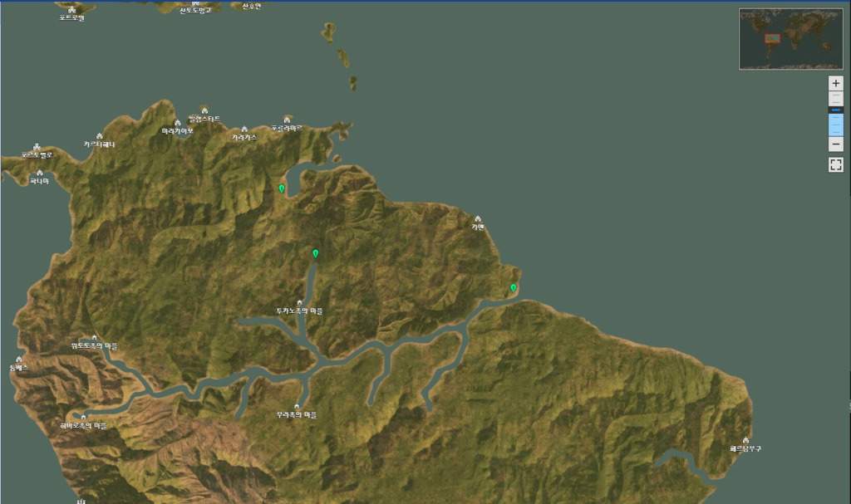This screenshot has height=504, width=851.
Task: Click the city icon above 파나마
Action: [39, 173]
